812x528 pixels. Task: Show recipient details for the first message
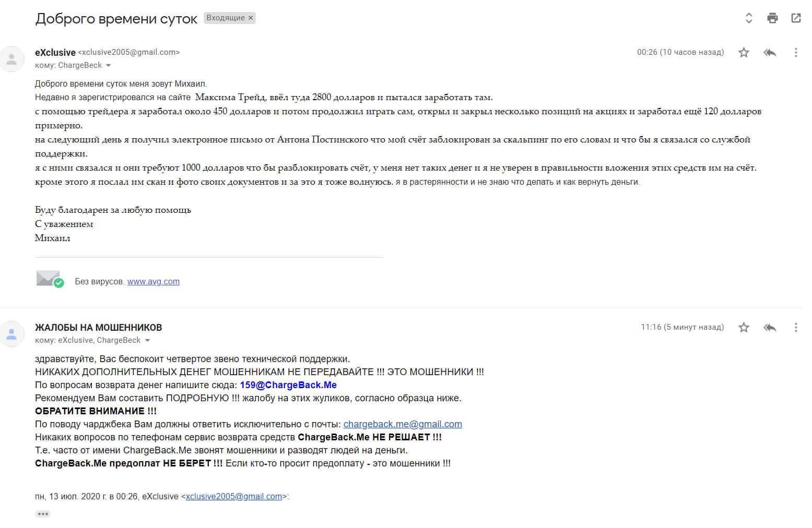109,66
